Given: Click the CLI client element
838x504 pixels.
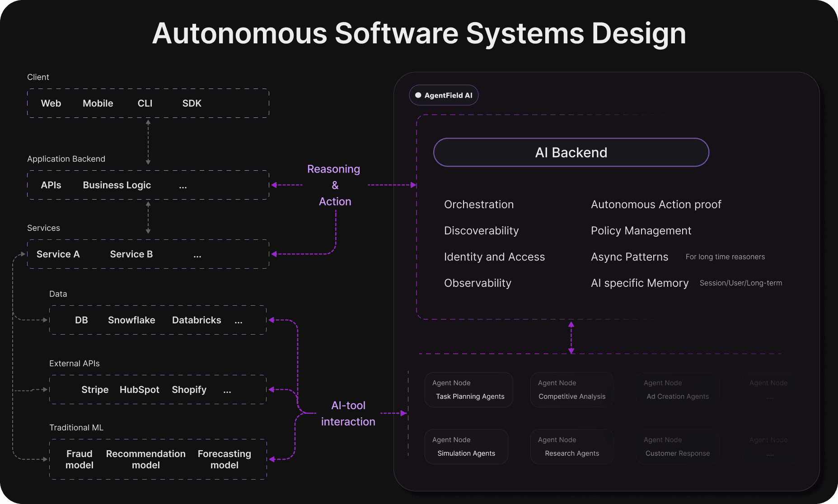Looking at the screenshot, I should point(145,103).
